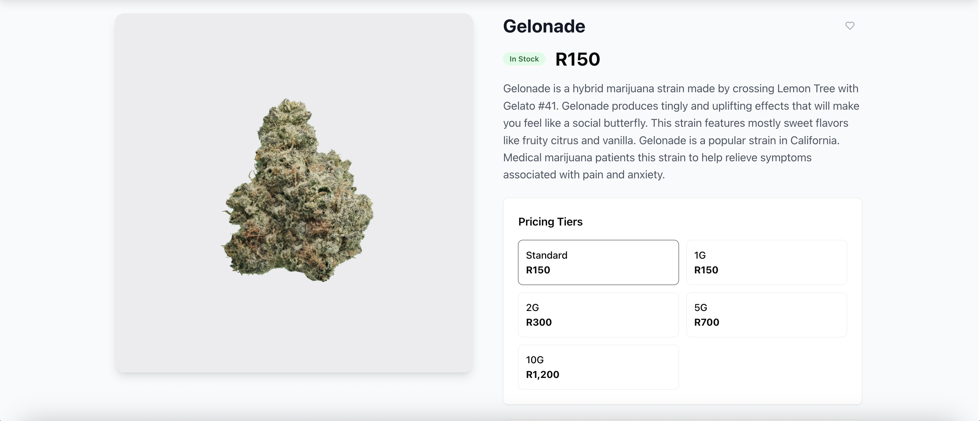Click the In Stock badge

tap(524, 59)
